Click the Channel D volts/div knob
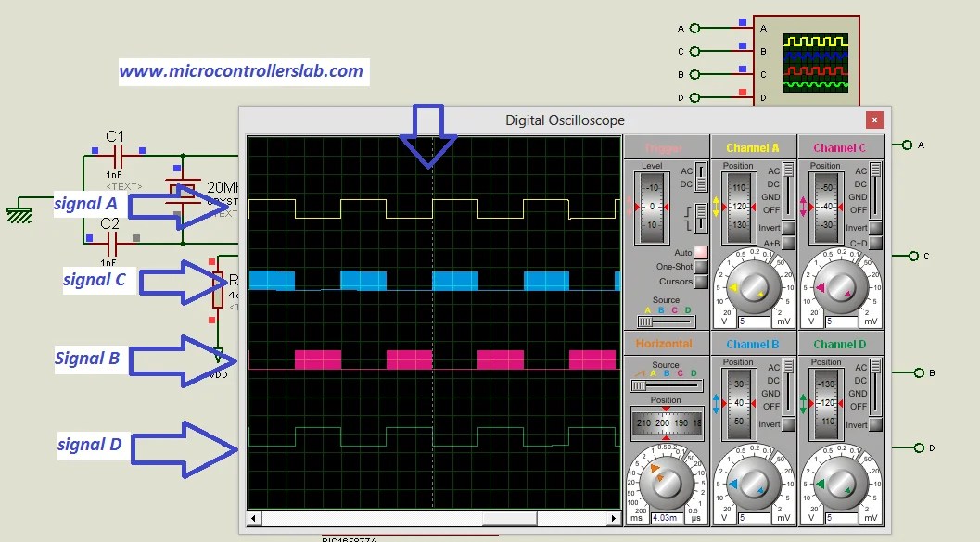This screenshot has width=980, height=542. (841, 484)
